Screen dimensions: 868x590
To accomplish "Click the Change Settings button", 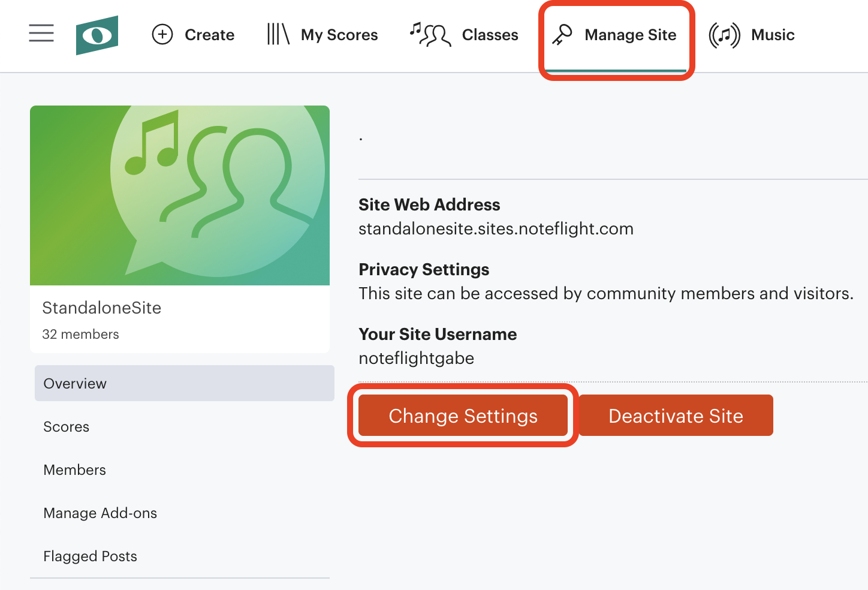I will (x=463, y=415).
